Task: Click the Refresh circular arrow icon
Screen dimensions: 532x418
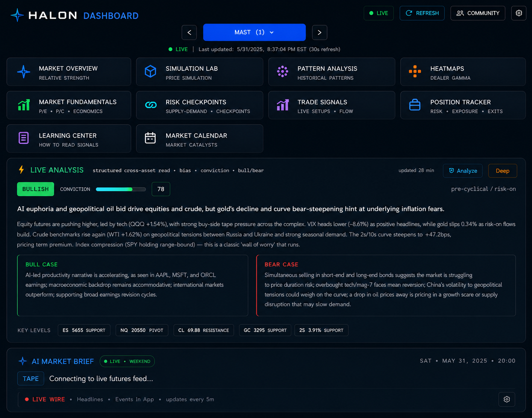Action: [409, 13]
